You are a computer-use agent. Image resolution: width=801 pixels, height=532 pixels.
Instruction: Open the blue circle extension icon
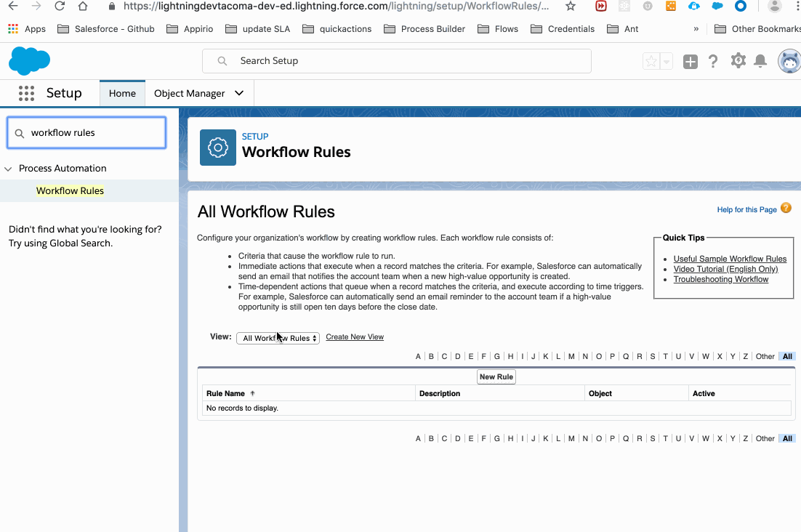pos(740,6)
